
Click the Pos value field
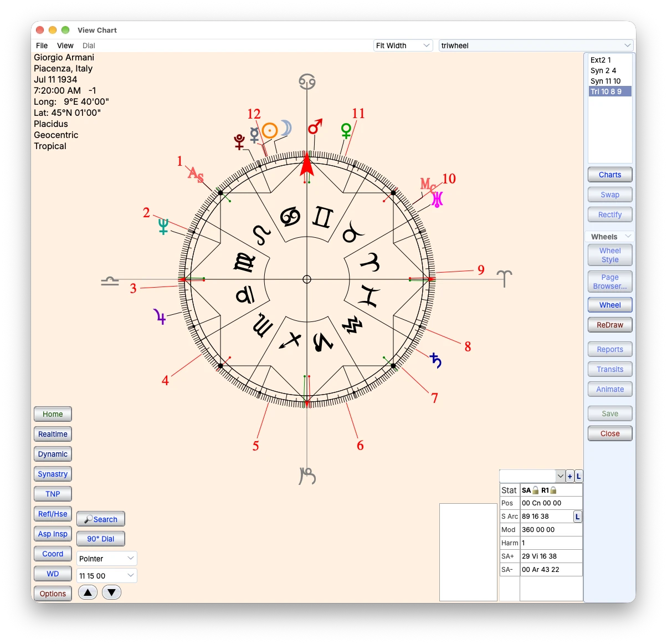[551, 503]
